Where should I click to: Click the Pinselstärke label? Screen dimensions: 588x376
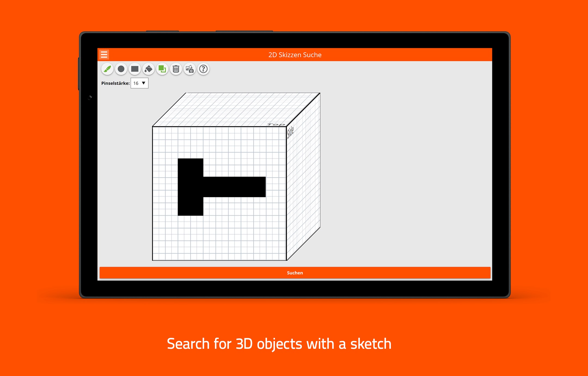(115, 83)
